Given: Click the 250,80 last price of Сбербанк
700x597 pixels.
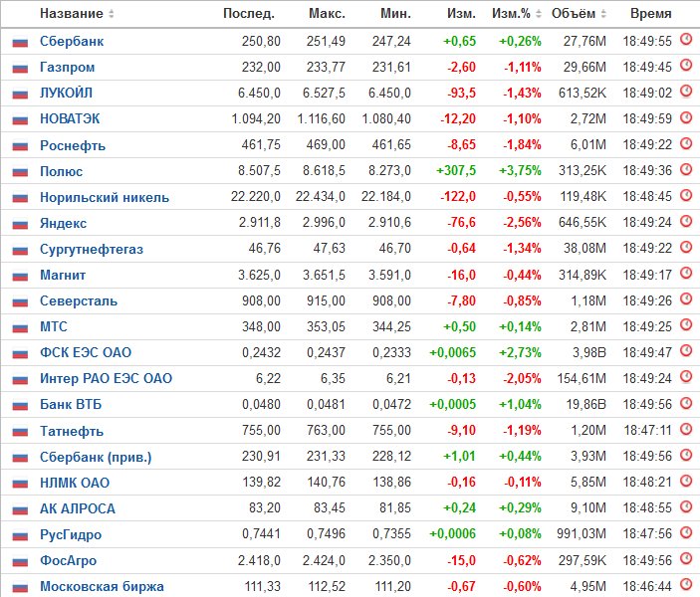Looking at the screenshot, I should (x=261, y=42).
